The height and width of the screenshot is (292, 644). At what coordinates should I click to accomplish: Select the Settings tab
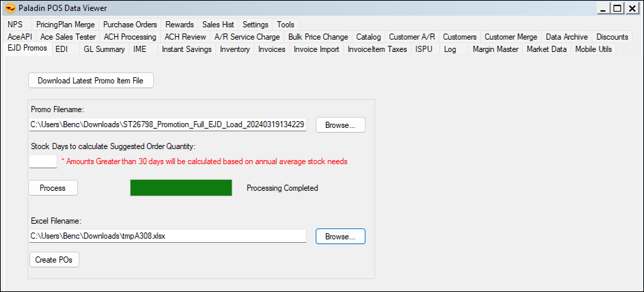click(x=255, y=25)
